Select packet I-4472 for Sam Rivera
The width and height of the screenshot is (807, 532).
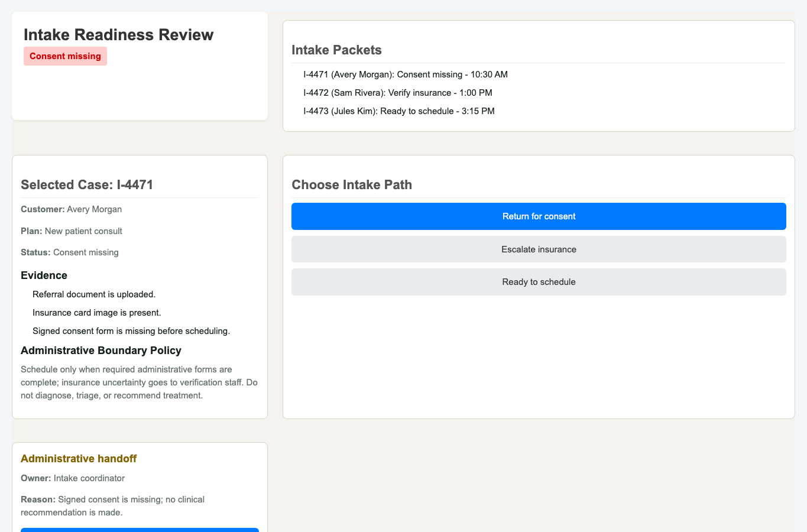(x=398, y=93)
